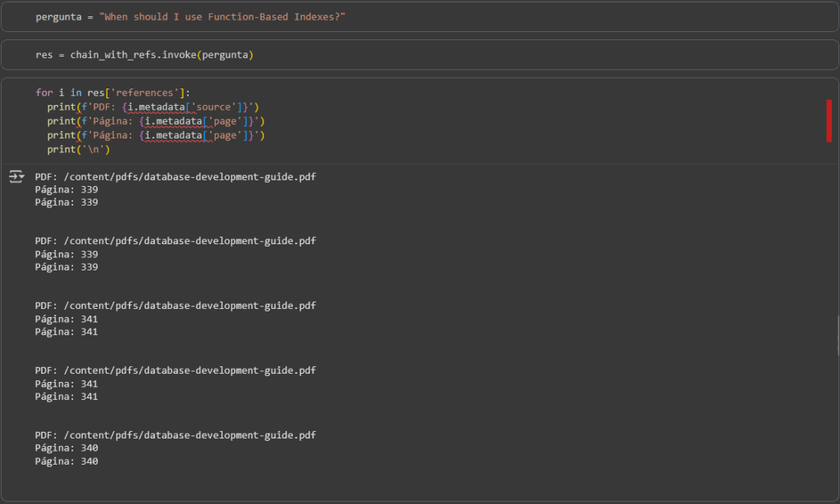Click the first 'Página: 340' output line
The width and height of the screenshot is (840, 504).
coord(66,448)
